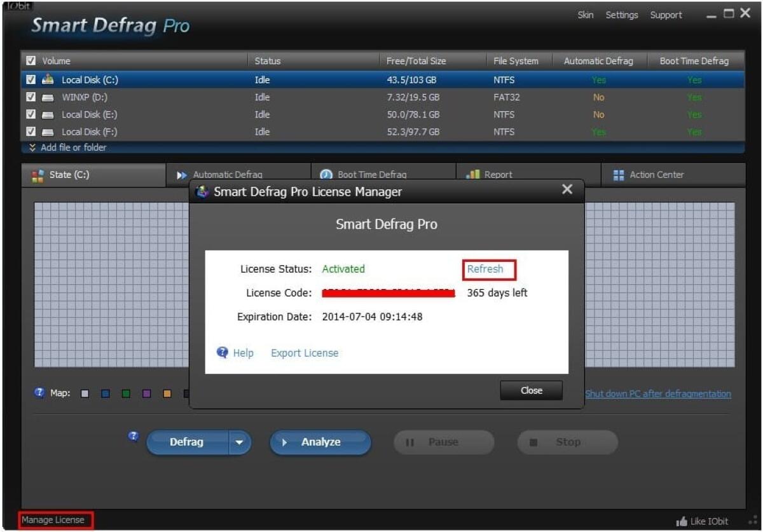Viewport: 763px width, 532px height.
Task: Click Export License in the dialog
Action: pos(304,353)
